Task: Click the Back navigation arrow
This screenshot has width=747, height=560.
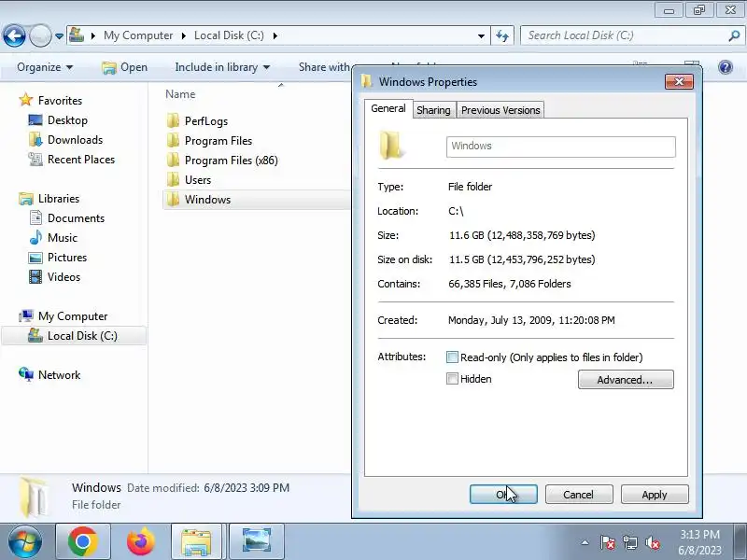Action: (14, 35)
